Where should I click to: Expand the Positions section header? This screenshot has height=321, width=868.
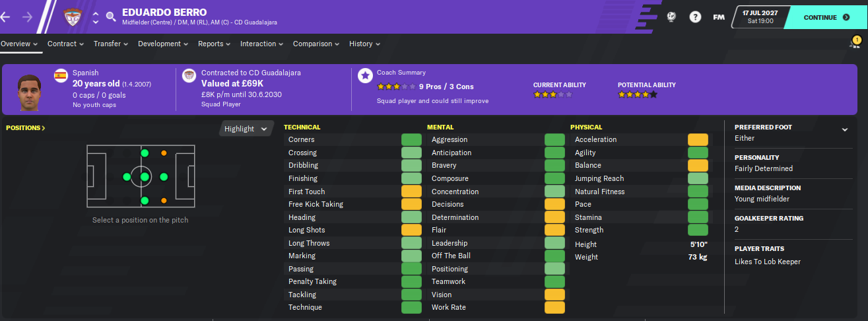(x=26, y=127)
